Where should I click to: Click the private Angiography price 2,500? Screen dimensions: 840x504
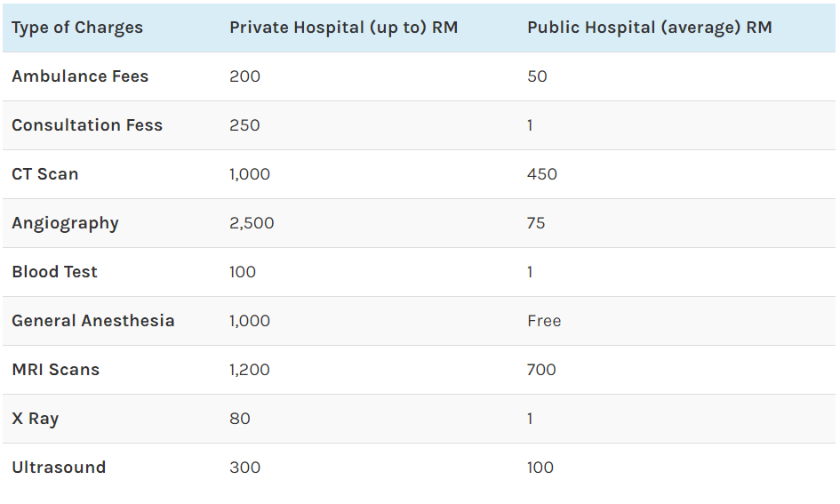tap(252, 223)
